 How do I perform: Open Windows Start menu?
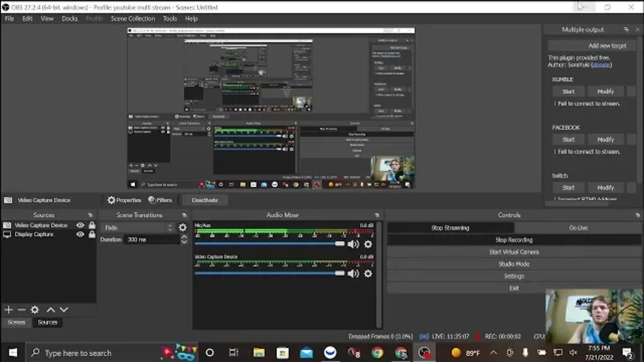click(13, 352)
